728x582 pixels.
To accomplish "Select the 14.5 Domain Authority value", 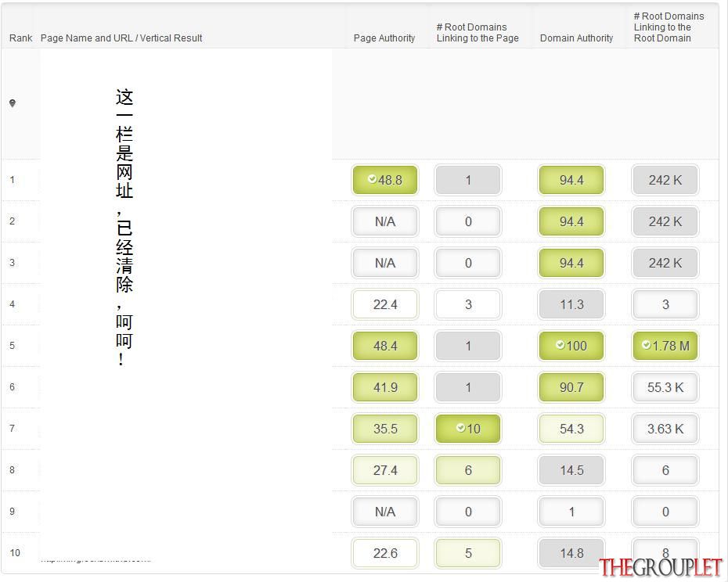I will pyautogui.click(x=571, y=470).
